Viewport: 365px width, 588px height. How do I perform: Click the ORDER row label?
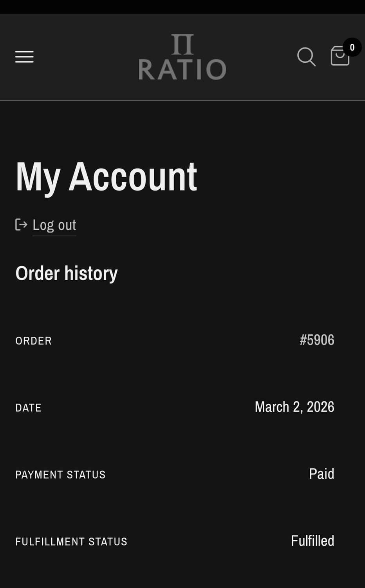click(x=33, y=341)
